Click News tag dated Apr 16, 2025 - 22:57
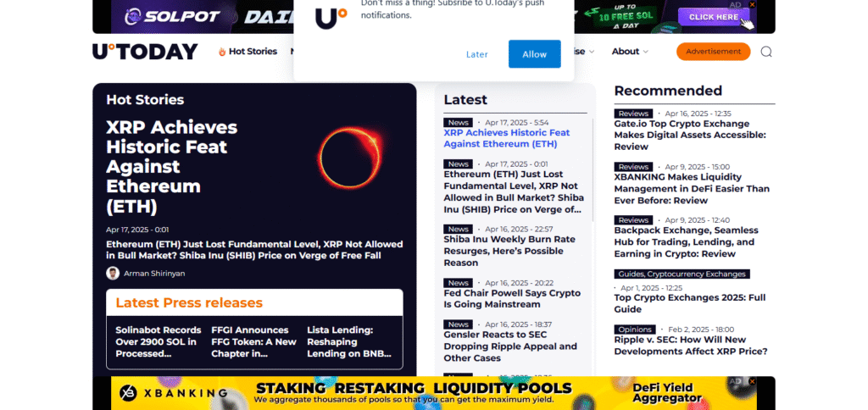 pos(458,229)
